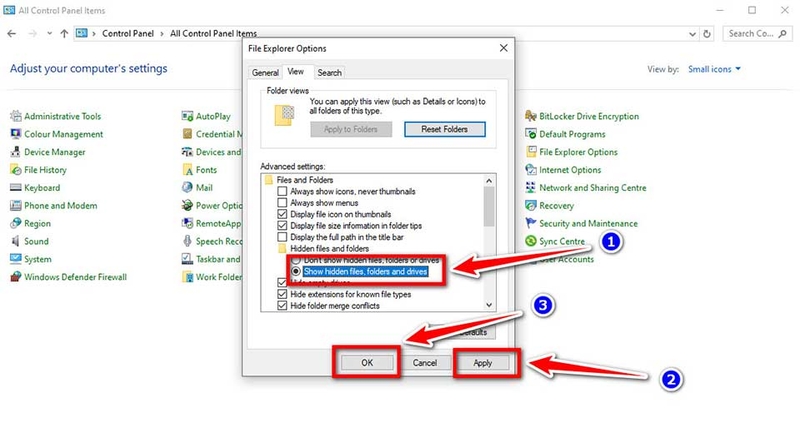Open the Internet Options icon
This screenshot has width=800, height=448.
coord(531,170)
